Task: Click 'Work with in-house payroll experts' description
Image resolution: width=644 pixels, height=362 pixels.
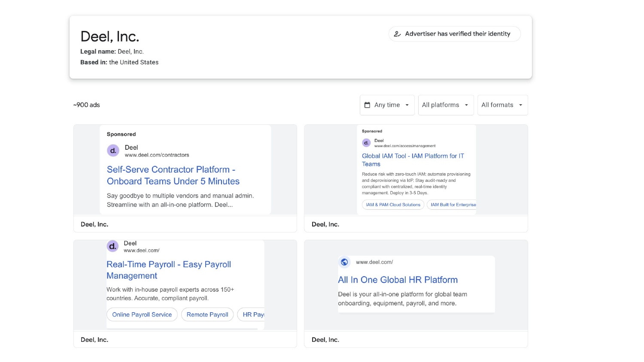Action: coord(170,294)
